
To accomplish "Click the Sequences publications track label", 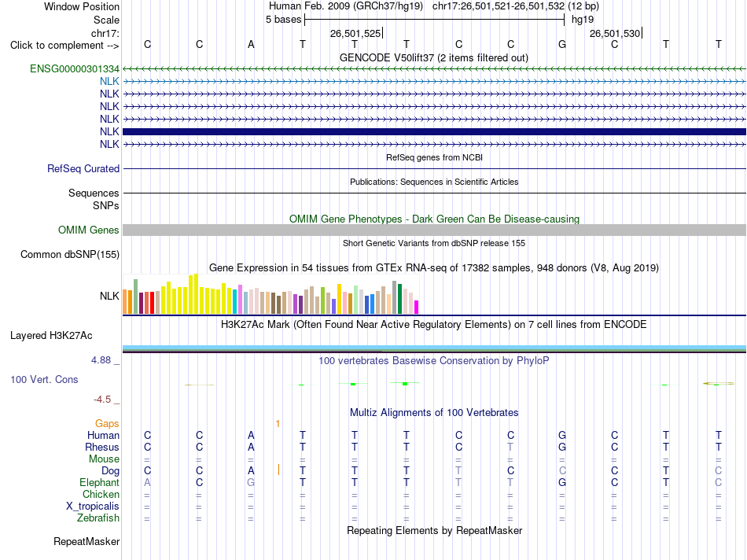I will pyautogui.click(x=94, y=193).
